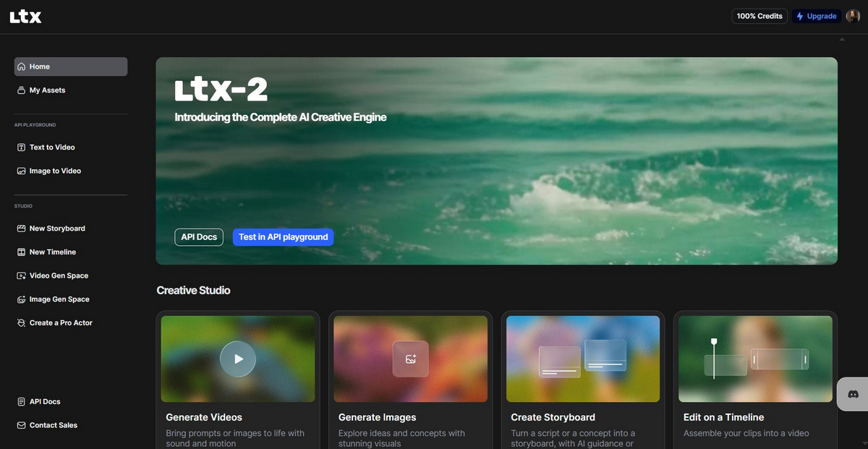Image resolution: width=868 pixels, height=449 pixels.
Task: Click the scrollbar up arrow
Action: point(841,39)
